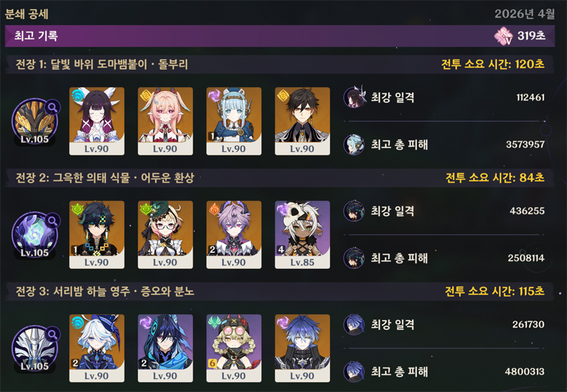Click the magnifier icon on Battlefield 3 boss

pyautogui.click(x=53, y=335)
